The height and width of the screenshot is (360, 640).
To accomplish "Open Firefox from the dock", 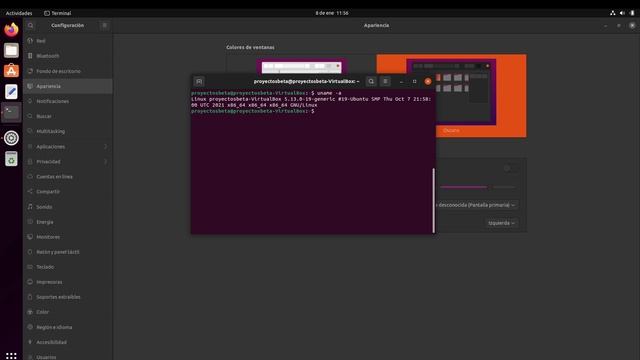I will (11, 30).
